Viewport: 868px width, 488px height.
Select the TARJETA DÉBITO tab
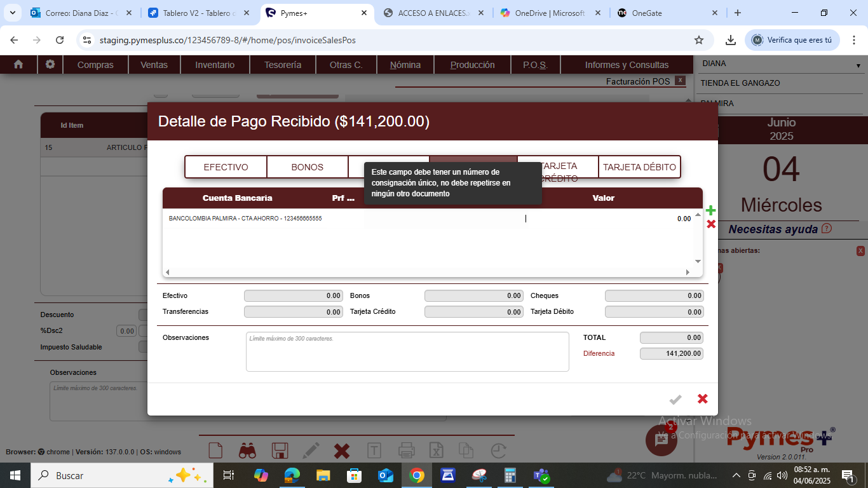639,167
